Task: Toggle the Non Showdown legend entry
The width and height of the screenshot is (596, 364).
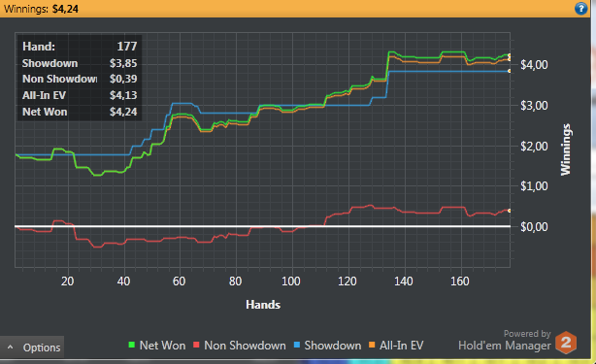Action: pyautogui.click(x=240, y=346)
